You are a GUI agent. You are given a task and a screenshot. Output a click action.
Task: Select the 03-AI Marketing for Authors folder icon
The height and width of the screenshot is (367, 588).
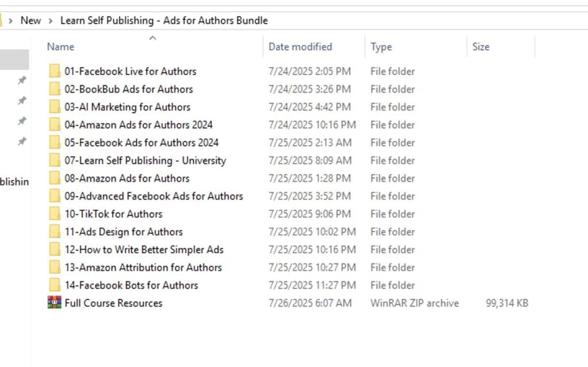(x=55, y=107)
